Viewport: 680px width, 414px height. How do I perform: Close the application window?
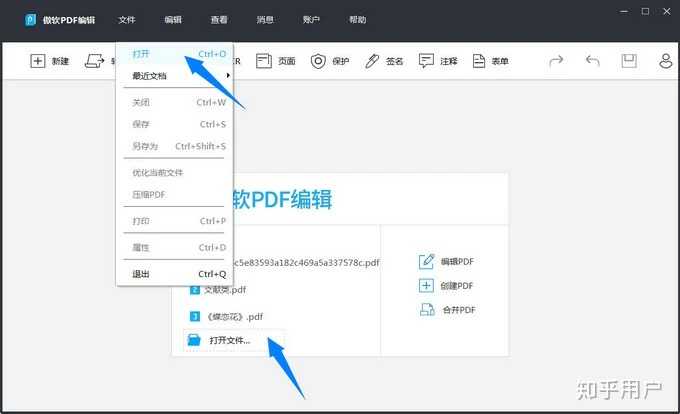click(667, 11)
